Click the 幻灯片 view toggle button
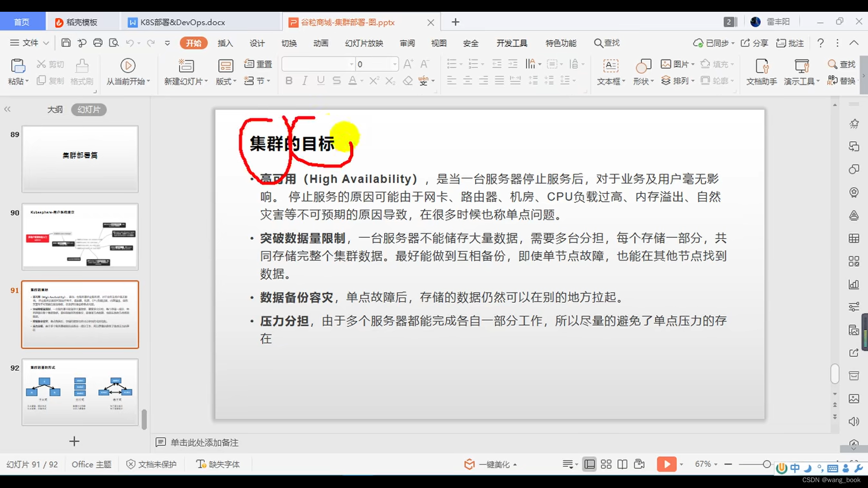 tap(88, 109)
